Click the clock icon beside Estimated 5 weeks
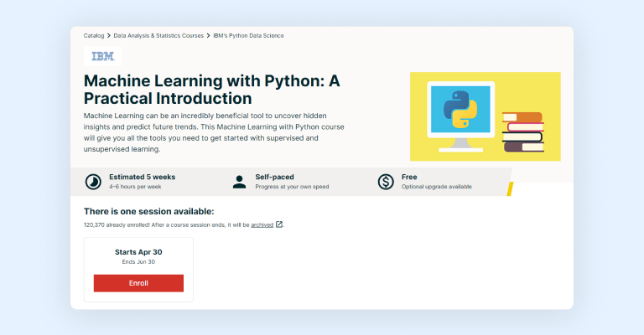The image size is (644, 335). pyautogui.click(x=94, y=181)
